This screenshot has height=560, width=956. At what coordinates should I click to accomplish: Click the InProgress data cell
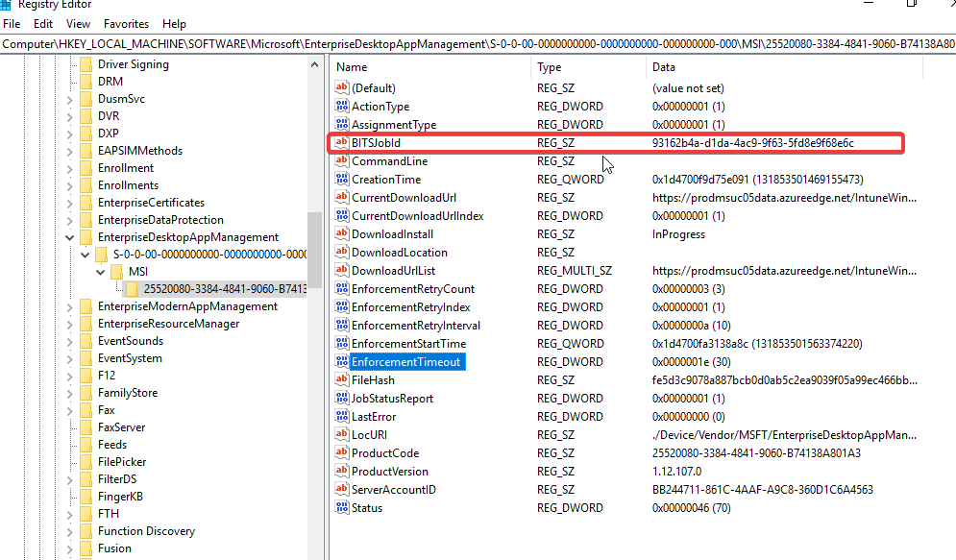pyautogui.click(x=678, y=234)
